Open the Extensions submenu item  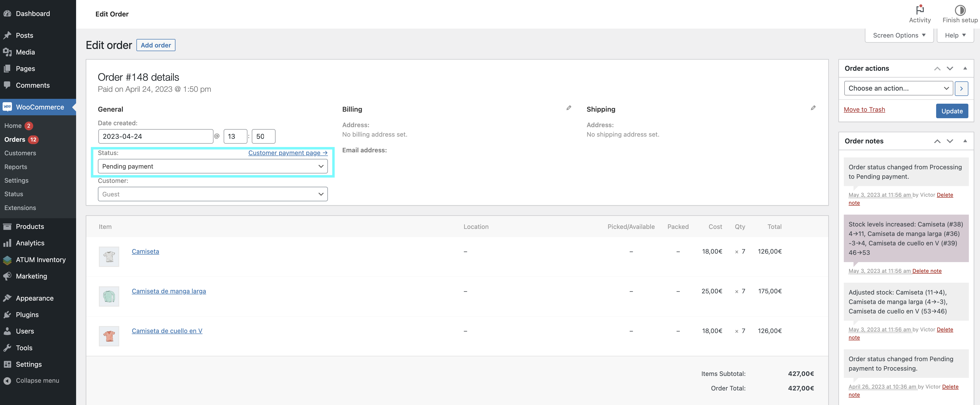click(x=20, y=208)
